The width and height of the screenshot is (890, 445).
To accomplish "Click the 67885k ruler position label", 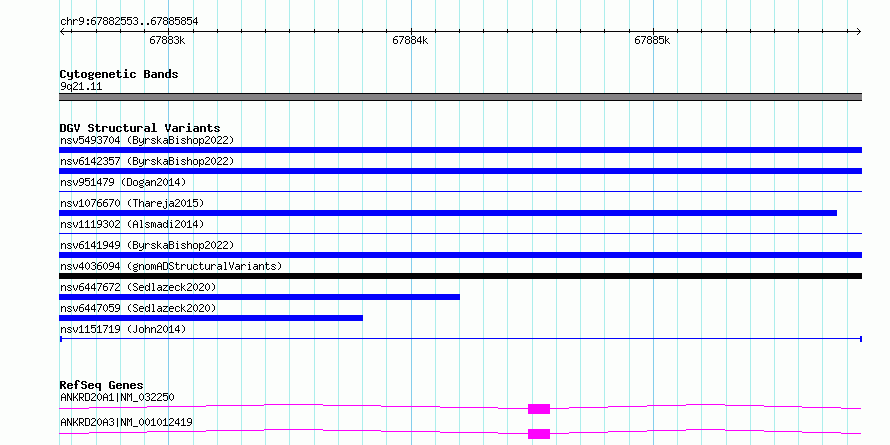I will (652, 41).
